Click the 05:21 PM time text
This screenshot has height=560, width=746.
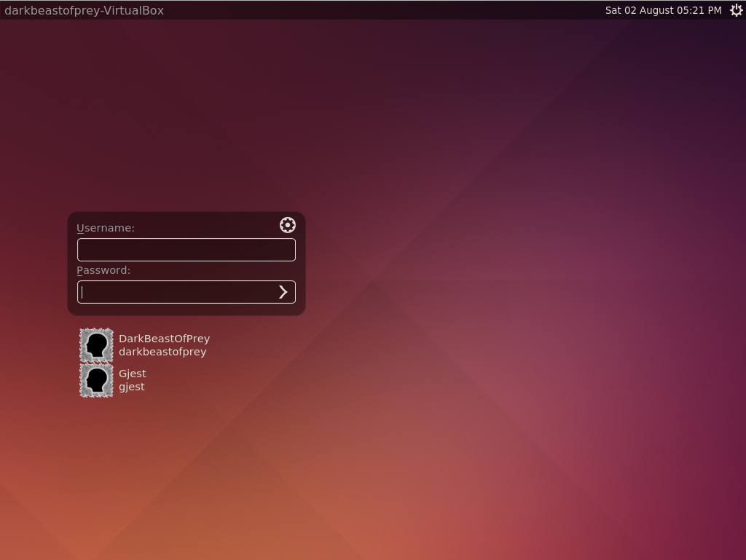695,10
